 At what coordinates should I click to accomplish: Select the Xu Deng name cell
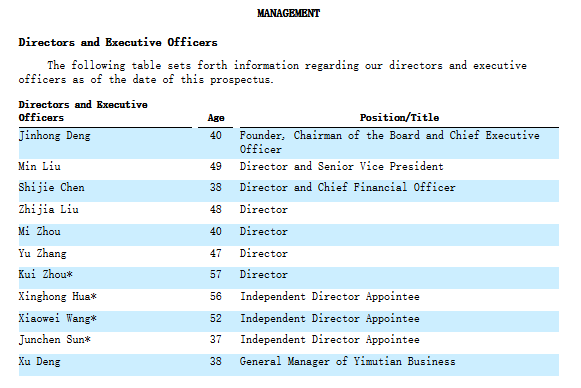[40, 362]
